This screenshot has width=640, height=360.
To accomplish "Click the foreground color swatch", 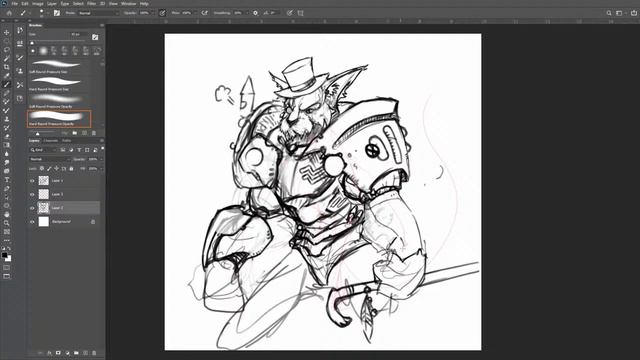I will point(4,255).
